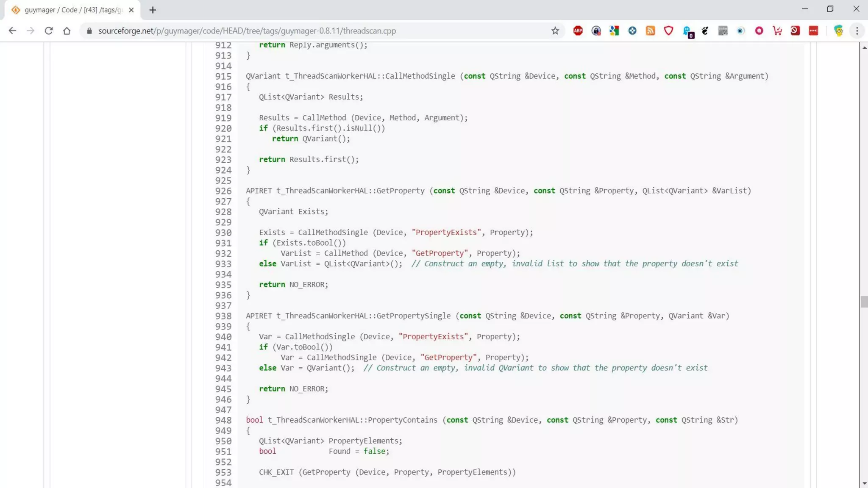Click the Adblock Plus extension icon

click(578, 31)
